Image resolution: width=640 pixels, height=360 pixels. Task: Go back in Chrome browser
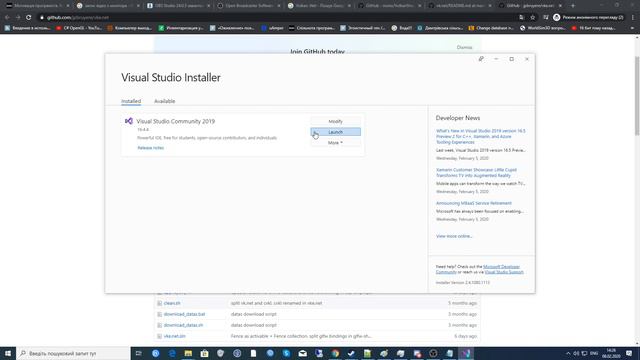tap(7, 18)
